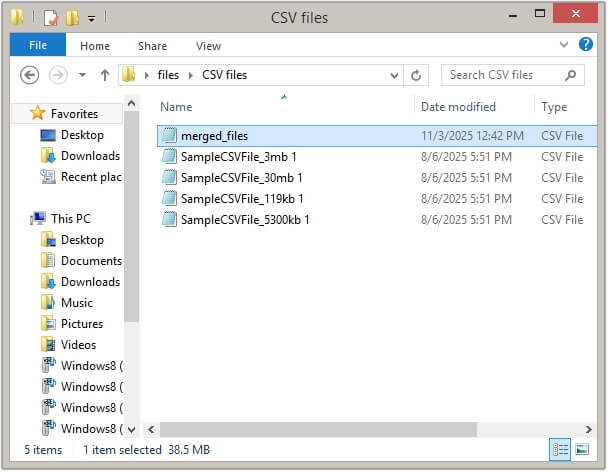Click the Properties quick access icon
This screenshot has height=472, width=608.
[51, 17]
